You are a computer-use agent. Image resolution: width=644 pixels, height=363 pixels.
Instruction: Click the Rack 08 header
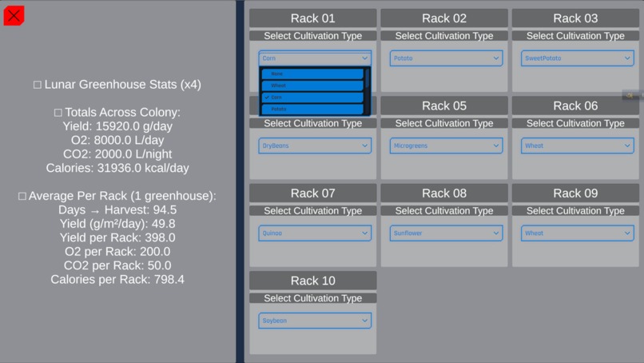[x=444, y=193]
